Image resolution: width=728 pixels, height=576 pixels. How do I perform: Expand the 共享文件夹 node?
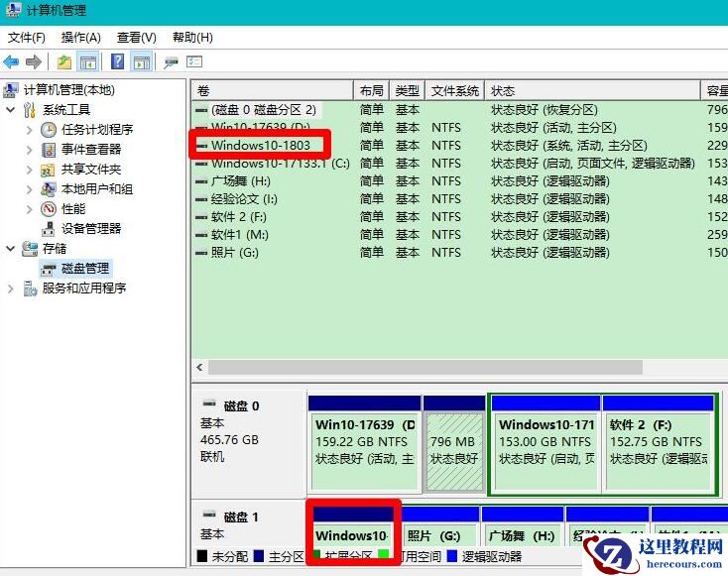point(29,170)
